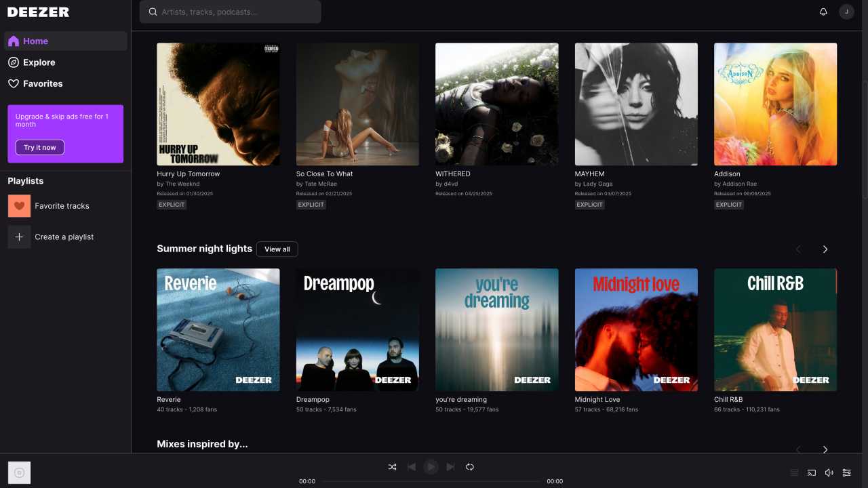Click the cast to device icon

tap(812, 472)
